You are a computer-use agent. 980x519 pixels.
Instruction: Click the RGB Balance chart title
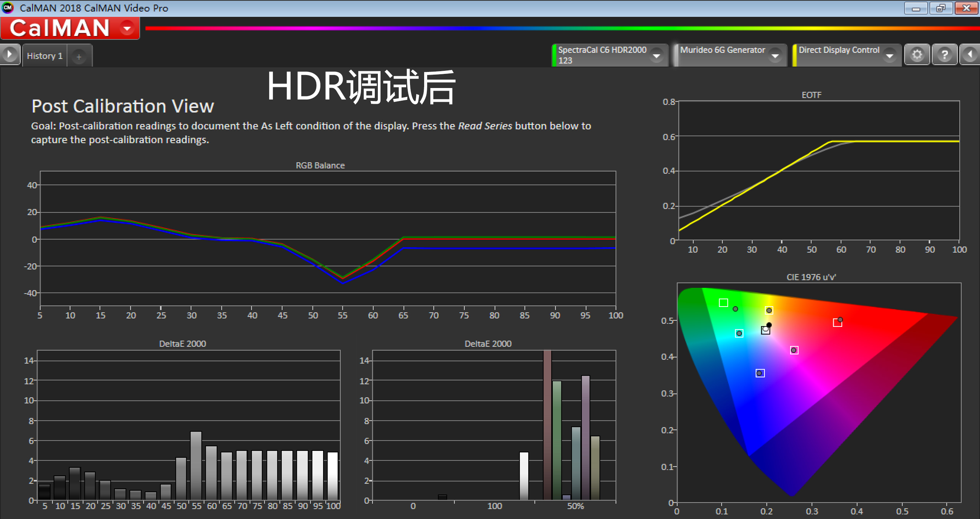(x=320, y=165)
